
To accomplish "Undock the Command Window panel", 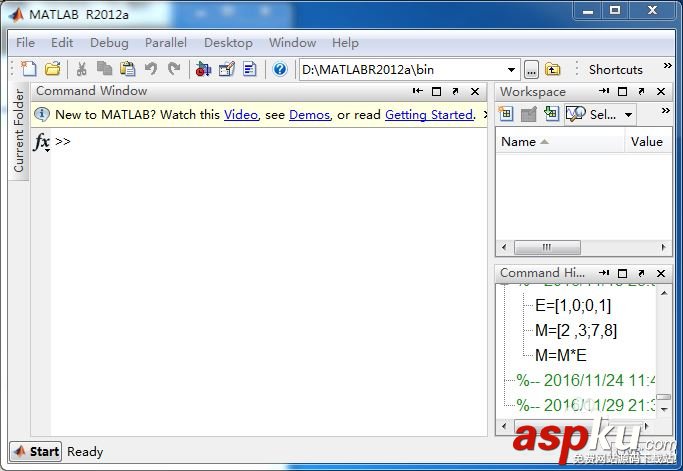I will [455, 91].
